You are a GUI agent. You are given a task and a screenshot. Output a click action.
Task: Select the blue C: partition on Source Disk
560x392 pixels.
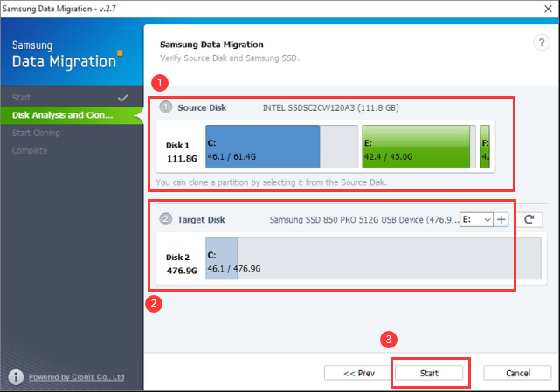[263, 146]
